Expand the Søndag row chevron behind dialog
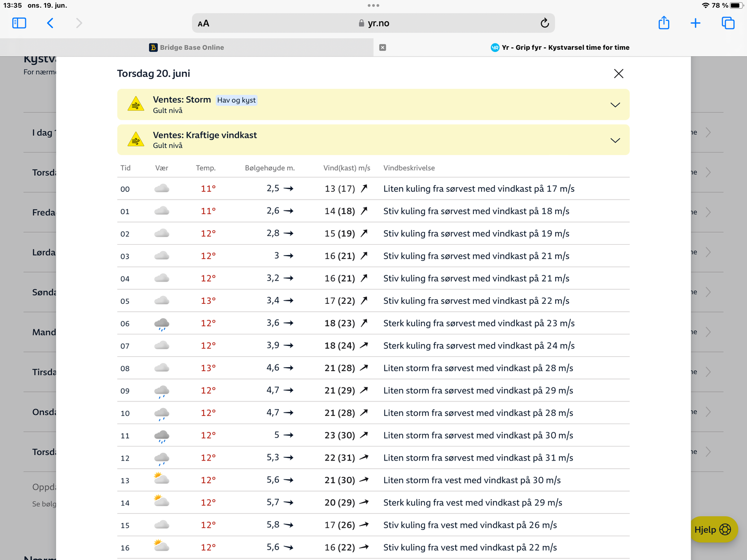This screenshot has width=747, height=560. (708, 292)
